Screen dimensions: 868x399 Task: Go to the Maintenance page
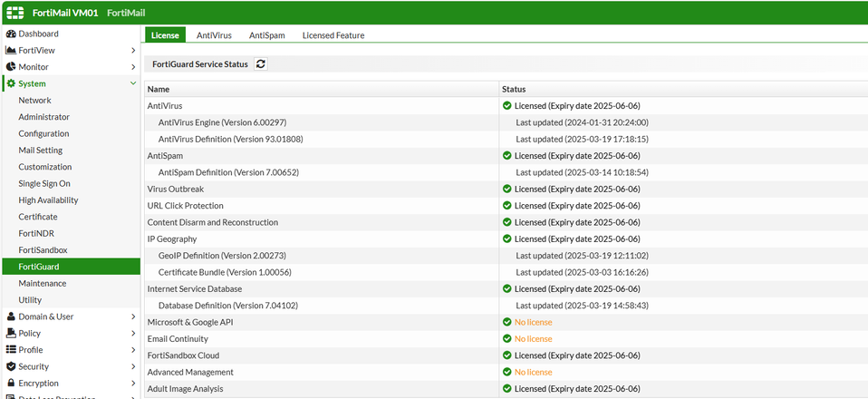coord(43,284)
